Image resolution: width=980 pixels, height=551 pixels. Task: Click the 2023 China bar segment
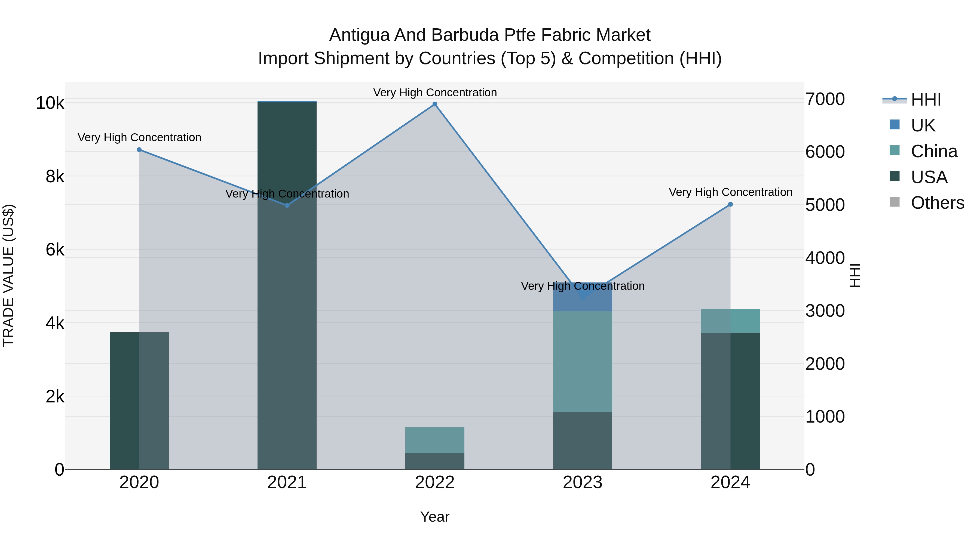[x=583, y=362]
